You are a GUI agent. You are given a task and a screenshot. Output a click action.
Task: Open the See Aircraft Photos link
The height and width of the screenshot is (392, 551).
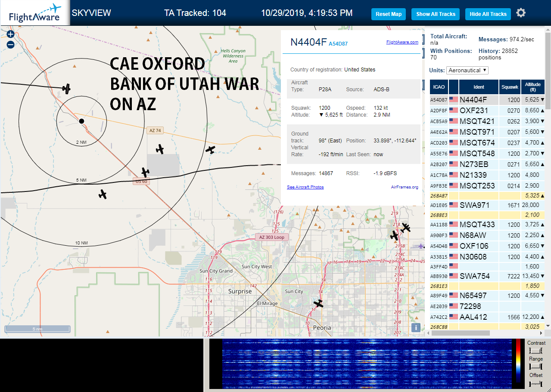pos(305,187)
